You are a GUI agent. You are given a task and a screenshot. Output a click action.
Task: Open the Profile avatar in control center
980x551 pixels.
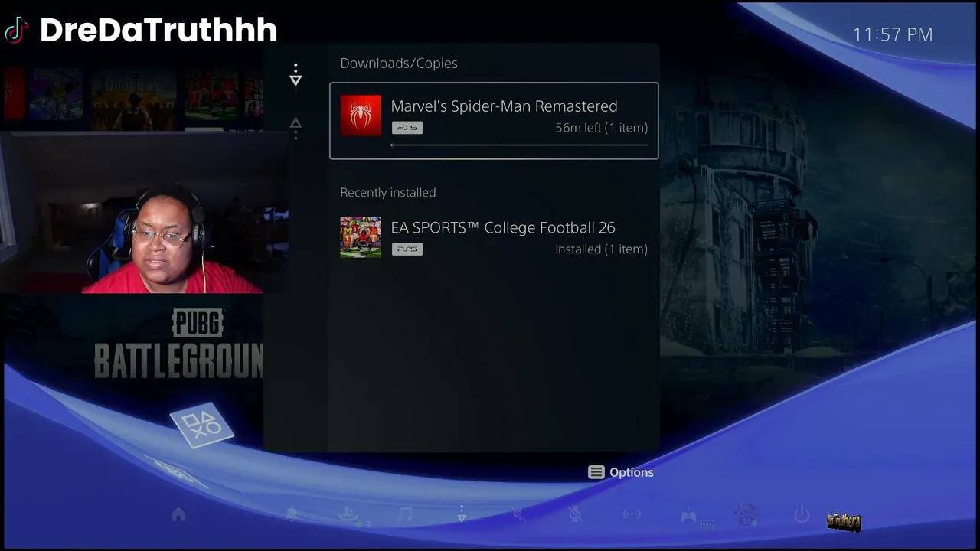click(x=746, y=514)
